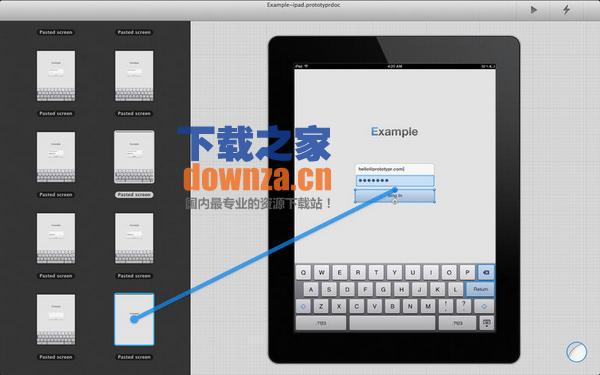Tap the L key on iPad keyboard
Screen dimensions: 600x375
click(x=455, y=289)
